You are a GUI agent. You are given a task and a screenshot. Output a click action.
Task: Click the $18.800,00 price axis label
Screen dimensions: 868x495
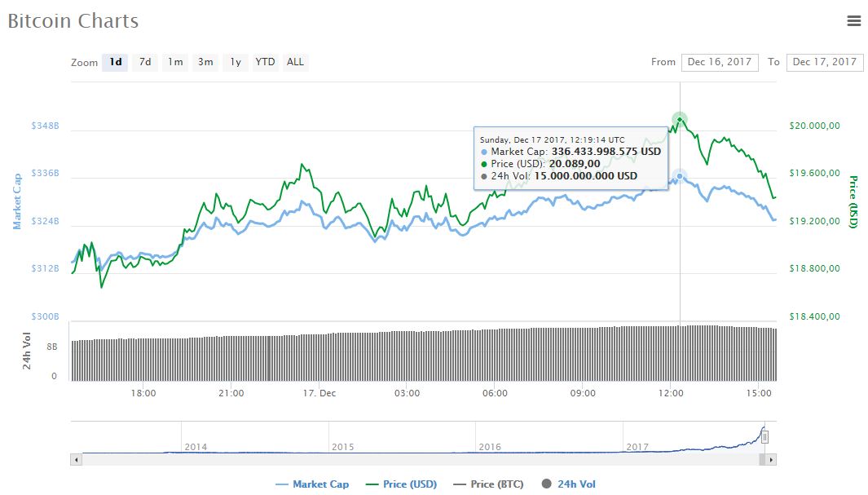[814, 268]
